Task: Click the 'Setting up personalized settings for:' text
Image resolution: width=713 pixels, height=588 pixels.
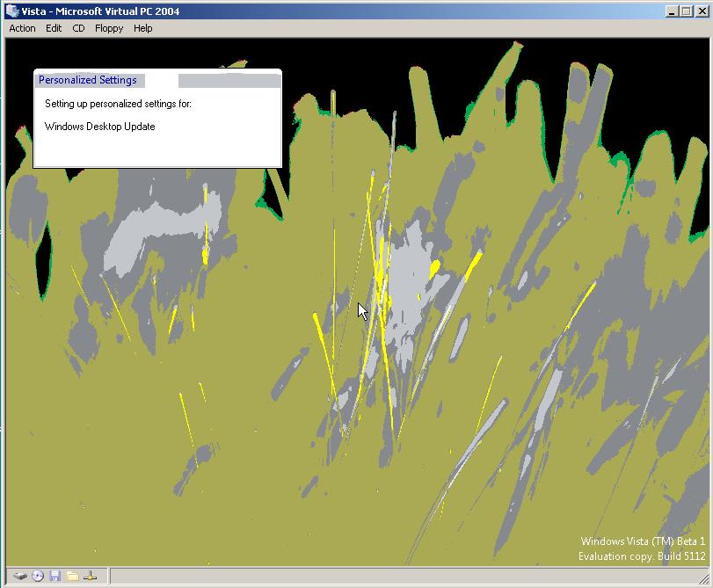Action: pyautogui.click(x=118, y=104)
